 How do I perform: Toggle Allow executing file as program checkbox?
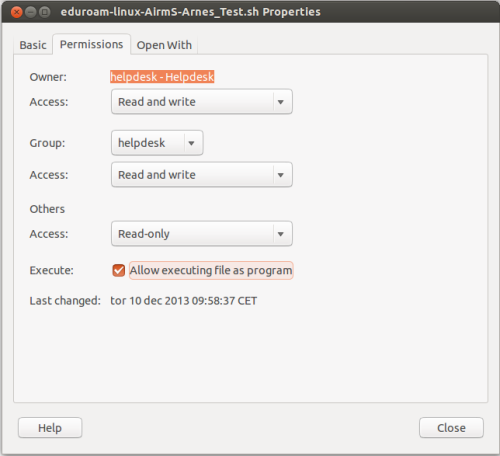(119, 270)
